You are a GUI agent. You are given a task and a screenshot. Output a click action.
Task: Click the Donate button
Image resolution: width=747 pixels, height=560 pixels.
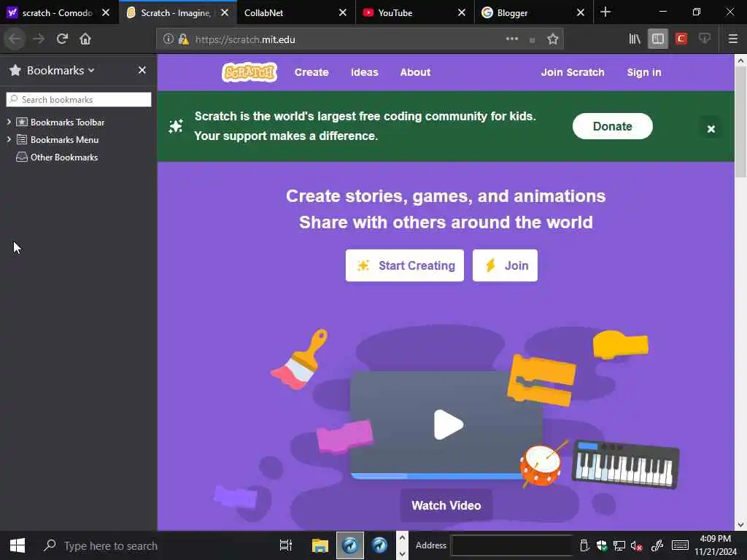612,126
